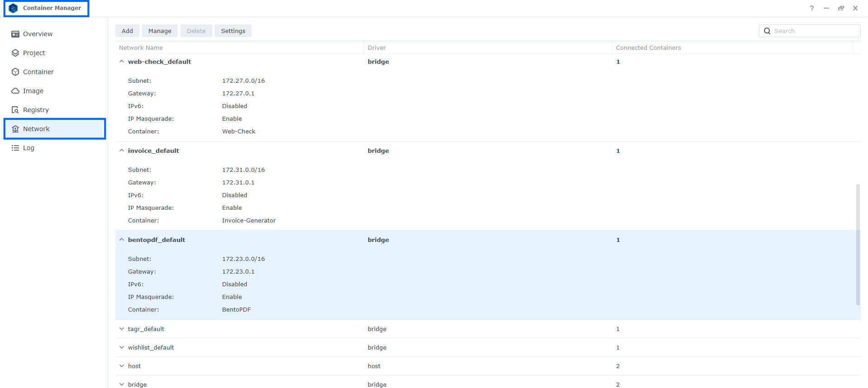868x388 pixels.
Task: Click the search magnifier icon
Action: pos(767,31)
